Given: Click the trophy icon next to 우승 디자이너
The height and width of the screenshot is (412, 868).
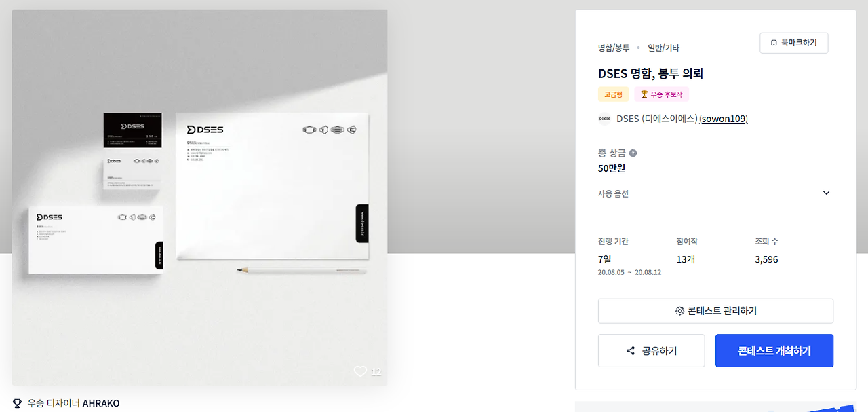Looking at the screenshot, I should 17,403.
